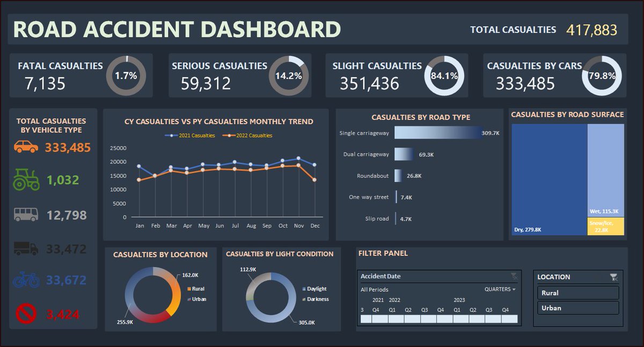The height and width of the screenshot is (347, 644).
Task: Clear filter using Accident Date funnel icon
Action: pos(513,276)
